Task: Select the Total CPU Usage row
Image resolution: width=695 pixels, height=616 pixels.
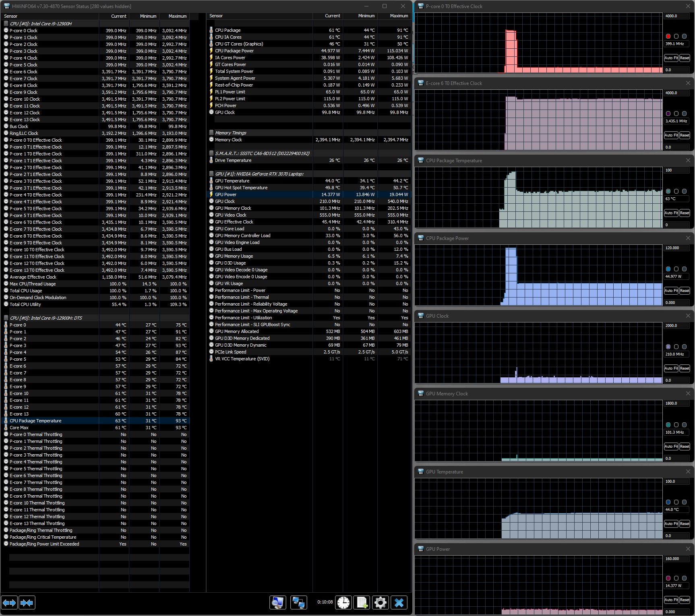Action: (x=96, y=291)
